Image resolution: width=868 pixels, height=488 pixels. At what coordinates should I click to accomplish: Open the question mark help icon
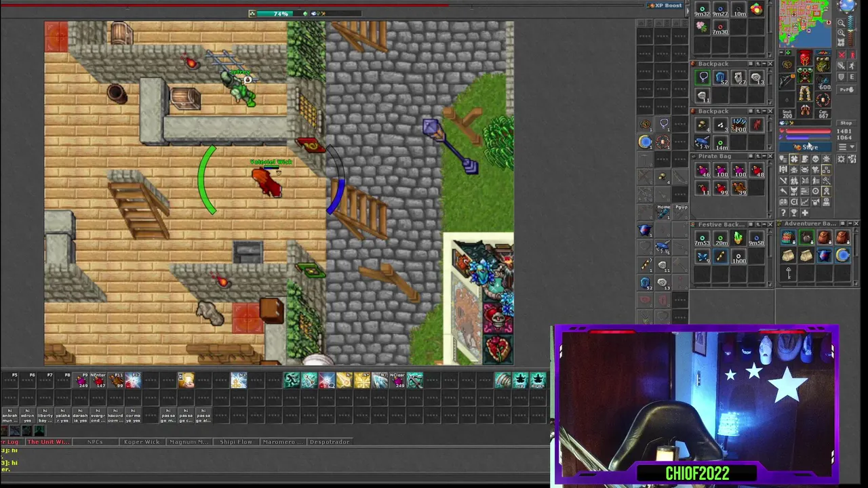point(783,213)
